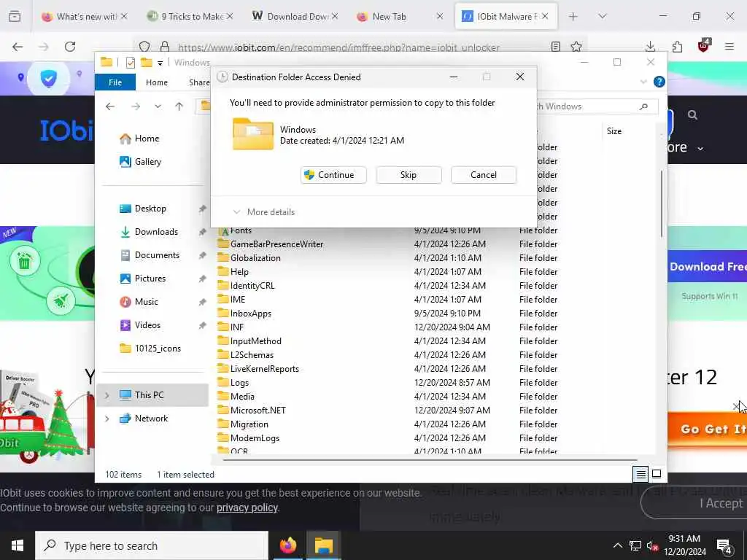Expand More details in dialog
The width and height of the screenshot is (747, 560).
tap(264, 212)
